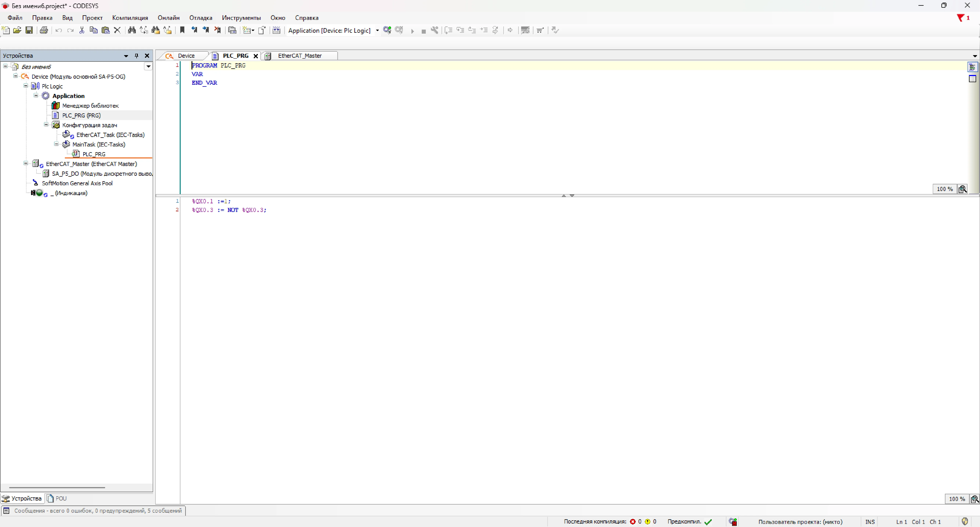Viewport: 980px width, 527px height.
Task: Collapse the EtherCAT_Master tree node
Action: coord(26,163)
